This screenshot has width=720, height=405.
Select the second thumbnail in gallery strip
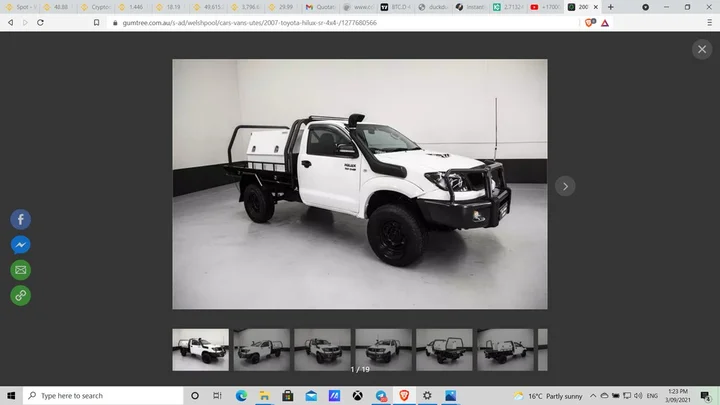click(x=261, y=350)
